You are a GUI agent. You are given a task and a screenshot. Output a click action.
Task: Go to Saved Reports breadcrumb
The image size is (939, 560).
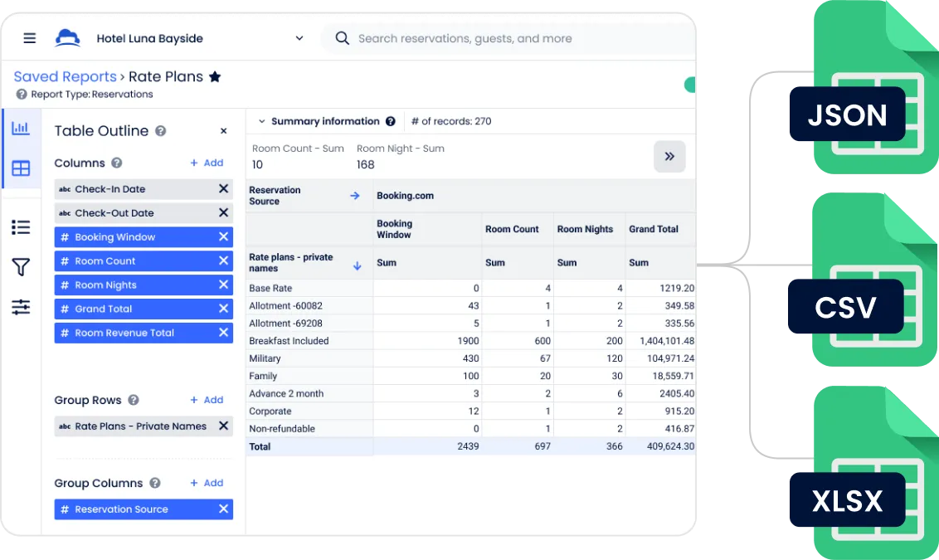[x=66, y=76]
